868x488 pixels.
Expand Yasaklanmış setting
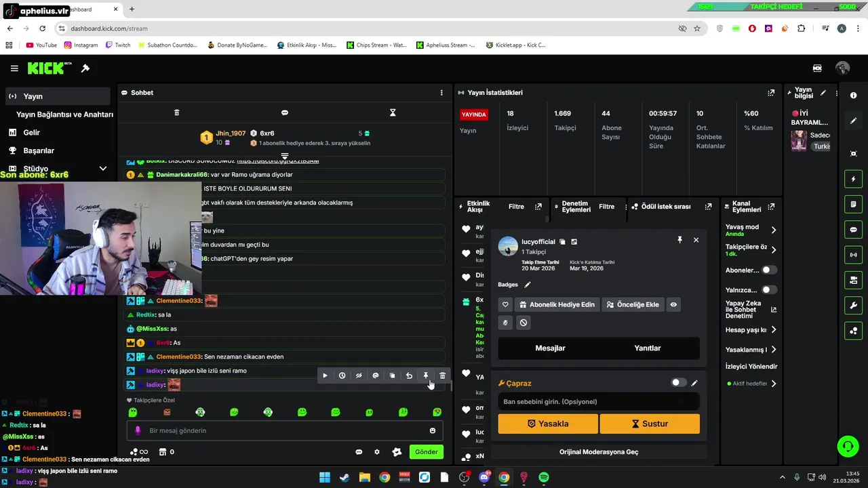[x=774, y=350]
